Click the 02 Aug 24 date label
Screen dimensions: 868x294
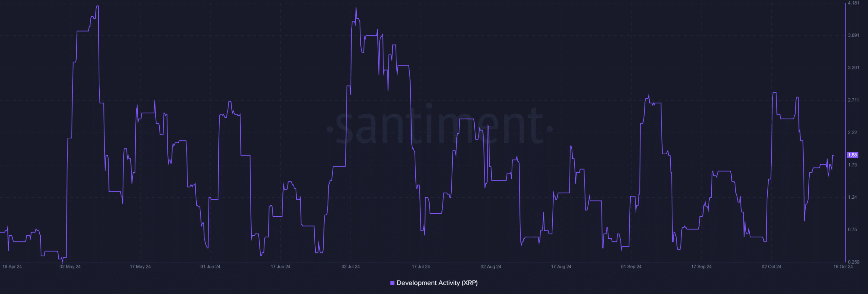[x=491, y=267]
